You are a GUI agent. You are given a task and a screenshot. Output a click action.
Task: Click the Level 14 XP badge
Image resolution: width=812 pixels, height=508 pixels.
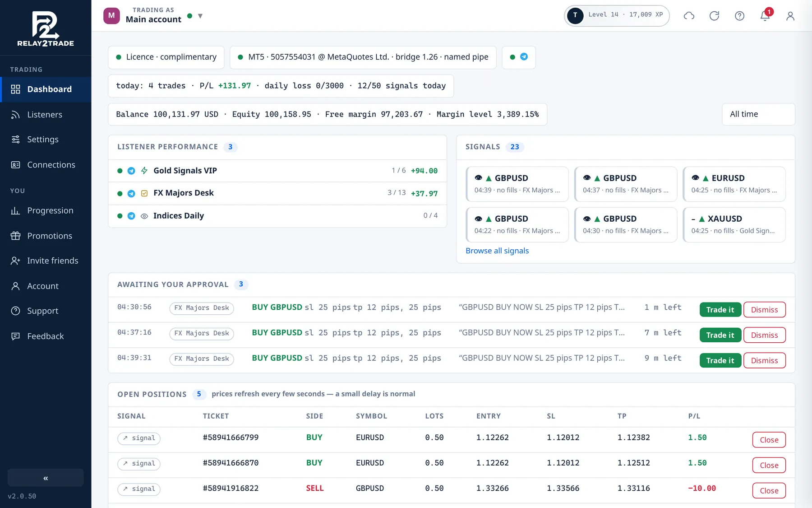pyautogui.click(x=617, y=15)
